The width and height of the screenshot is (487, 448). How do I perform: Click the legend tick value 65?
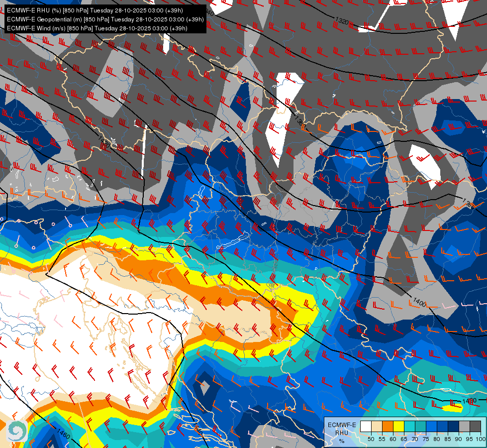pos(404,439)
